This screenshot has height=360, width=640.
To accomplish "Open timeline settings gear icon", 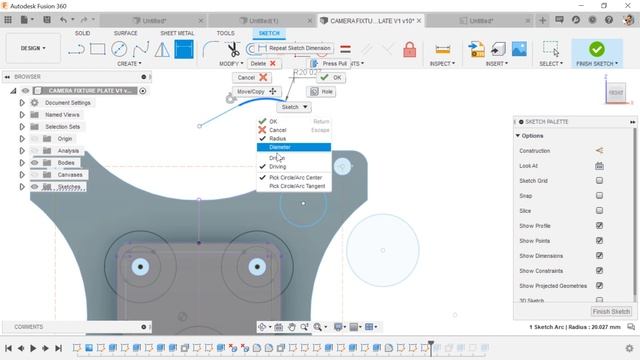I will pyautogui.click(x=629, y=348).
